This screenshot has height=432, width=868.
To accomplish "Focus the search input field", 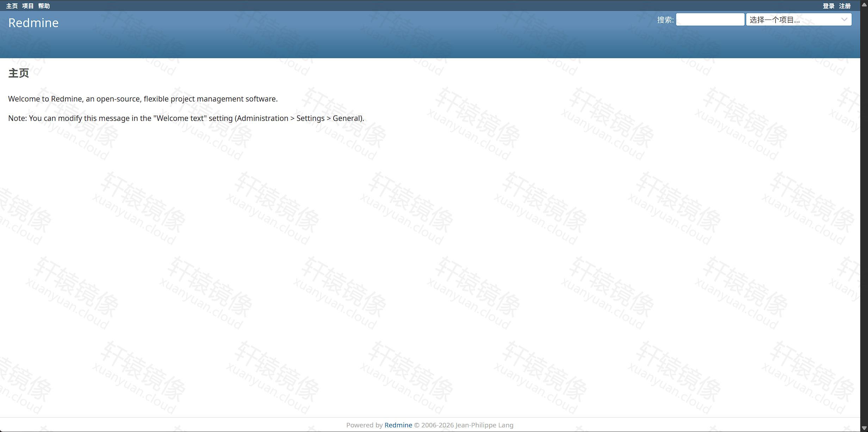I will pos(710,19).
